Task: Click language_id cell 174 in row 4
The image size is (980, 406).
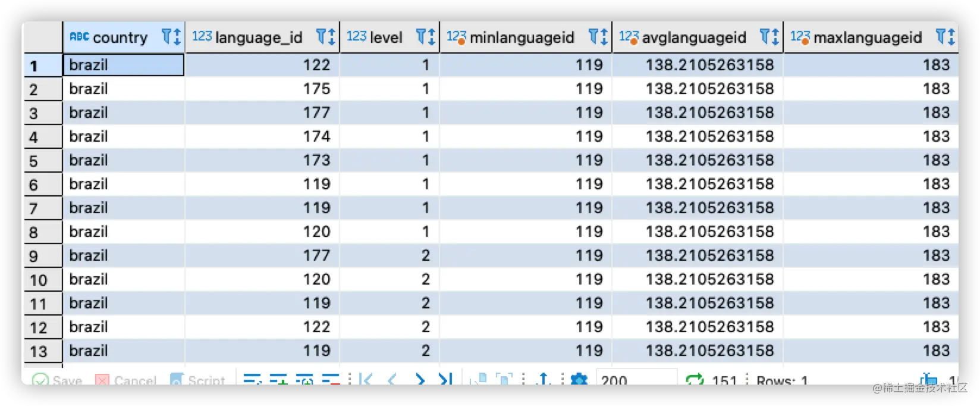Action: (x=262, y=136)
